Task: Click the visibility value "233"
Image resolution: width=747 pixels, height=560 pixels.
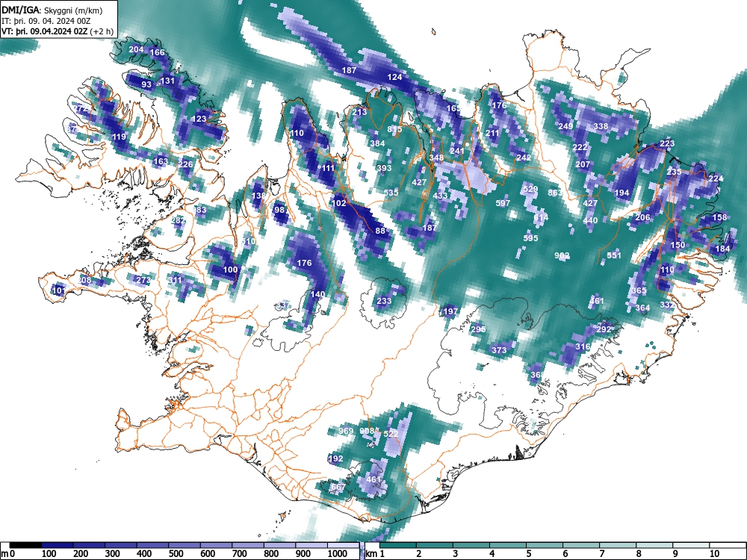Action: click(x=384, y=301)
